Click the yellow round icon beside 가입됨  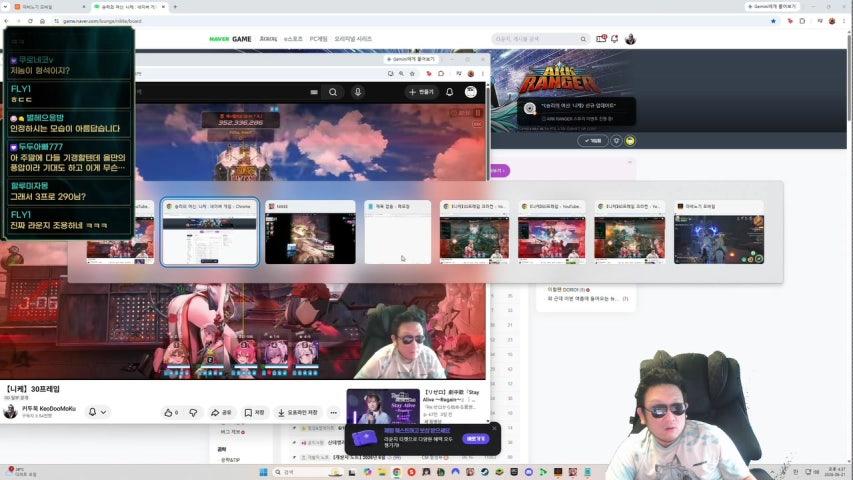[630, 141]
